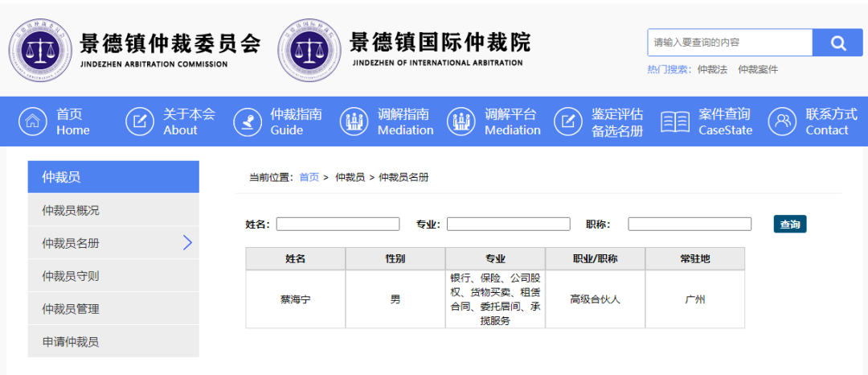Click the 专业 column header
Image resolution: width=868 pixels, height=375 pixels.
click(x=495, y=258)
